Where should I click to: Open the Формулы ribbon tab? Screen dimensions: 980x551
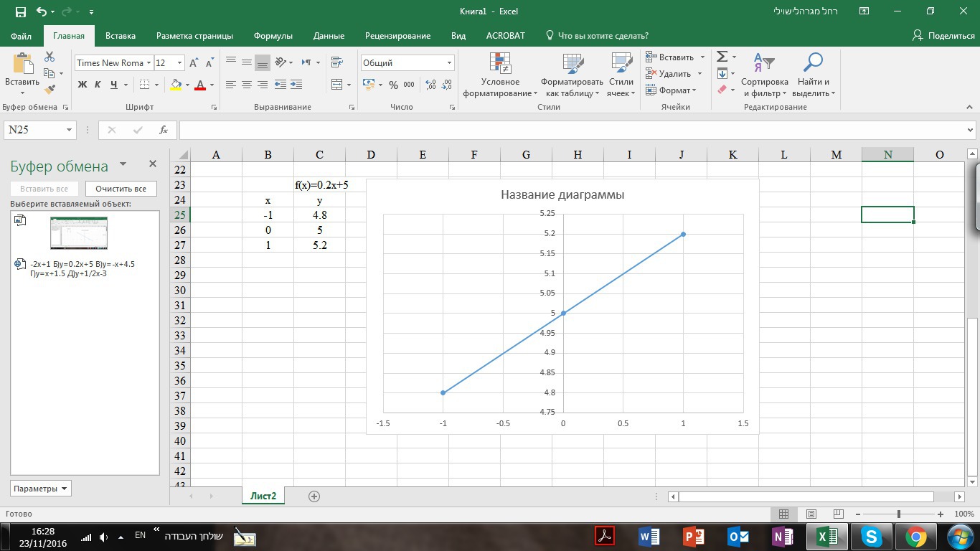tap(273, 36)
